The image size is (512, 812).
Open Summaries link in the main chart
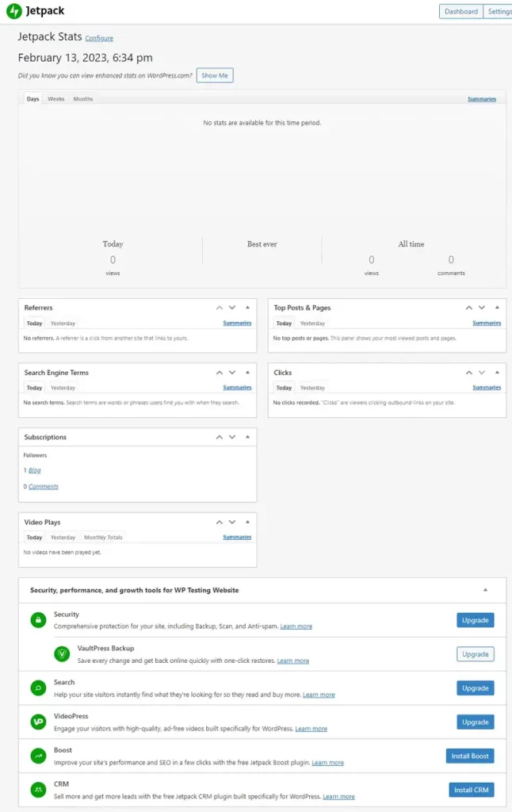[x=482, y=99]
